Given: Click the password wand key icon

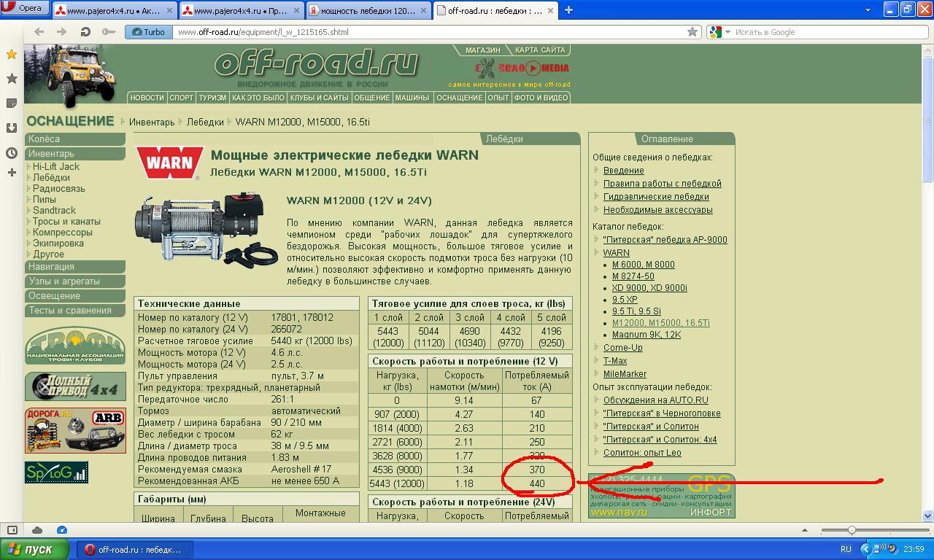Looking at the screenshot, I should click(x=109, y=32).
